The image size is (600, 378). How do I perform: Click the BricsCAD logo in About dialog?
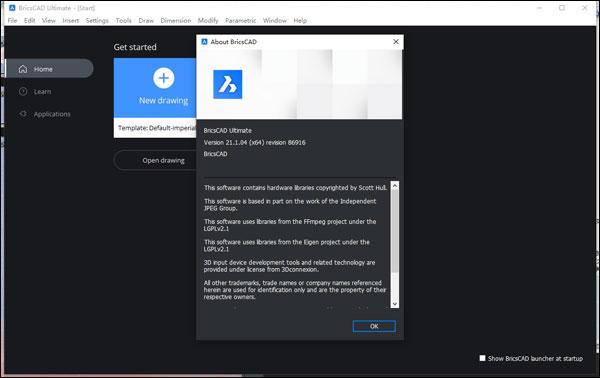228,84
